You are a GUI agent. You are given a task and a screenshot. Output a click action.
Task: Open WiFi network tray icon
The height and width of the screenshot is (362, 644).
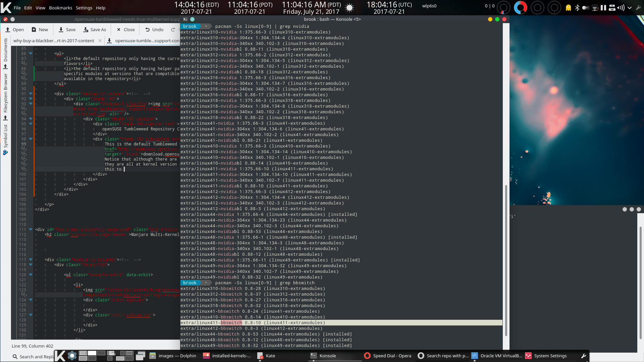595,8
